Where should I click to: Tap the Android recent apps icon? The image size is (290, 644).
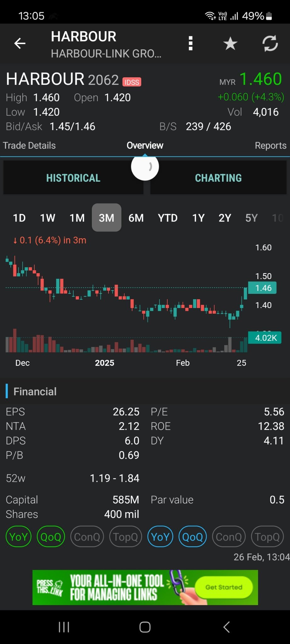pos(64,627)
